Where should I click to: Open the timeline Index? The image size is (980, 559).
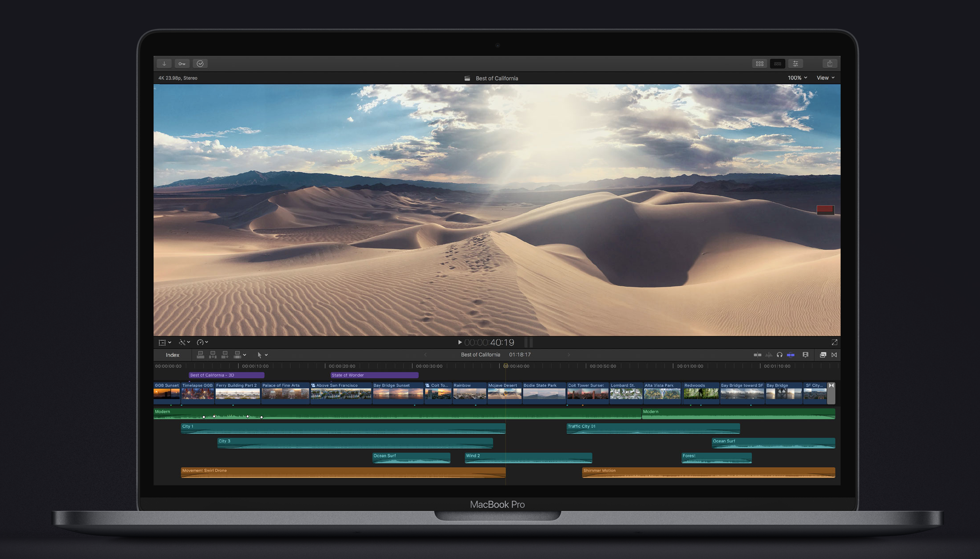click(x=172, y=355)
